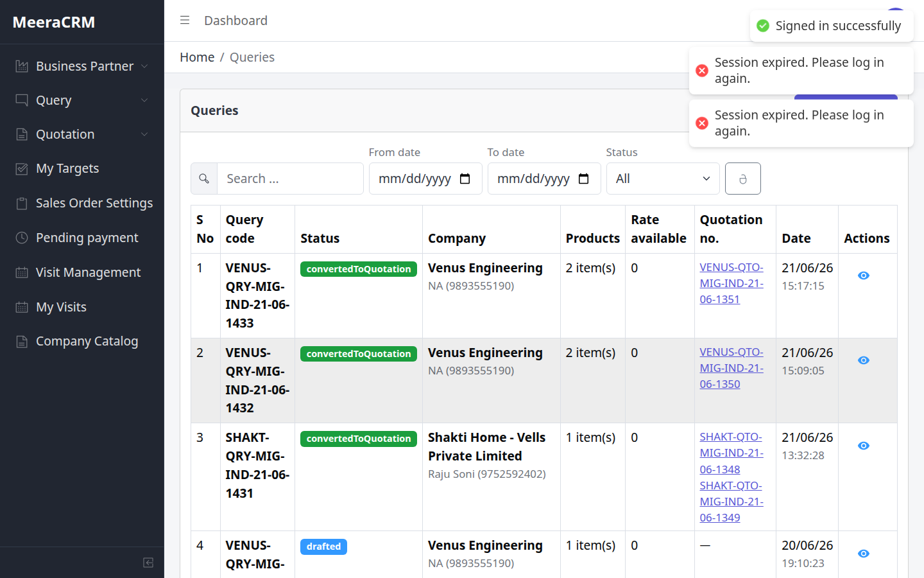The height and width of the screenshot is (578, 924).
Task: Click the Sales Order Settings clipboard icon
Action: tap(22, 203)
